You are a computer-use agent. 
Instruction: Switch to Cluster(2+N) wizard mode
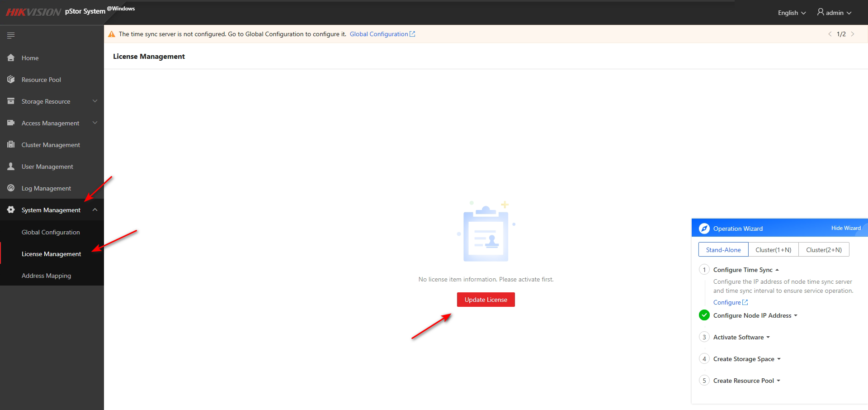coord(824,250)
